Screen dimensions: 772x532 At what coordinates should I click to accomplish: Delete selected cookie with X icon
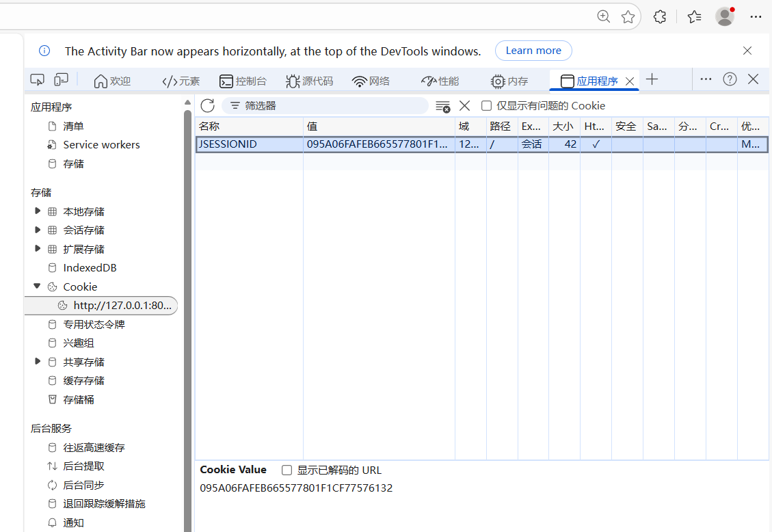pos(464,106)
